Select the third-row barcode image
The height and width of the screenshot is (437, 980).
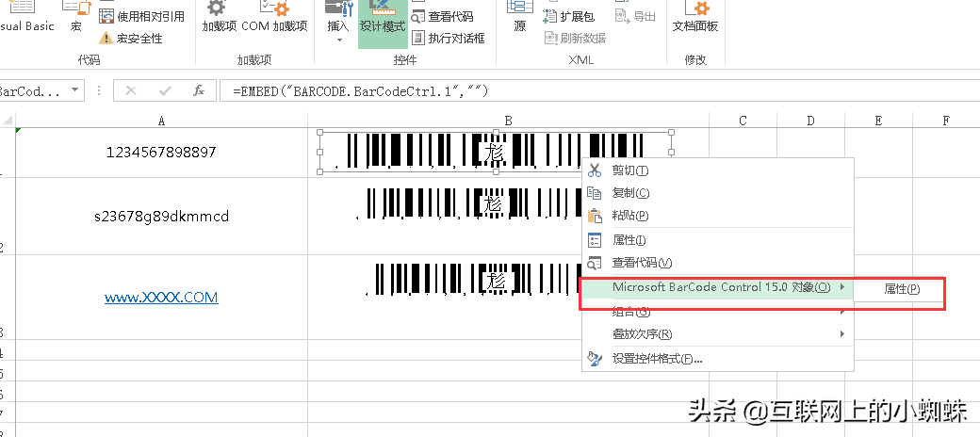click(x=472, y=279)
